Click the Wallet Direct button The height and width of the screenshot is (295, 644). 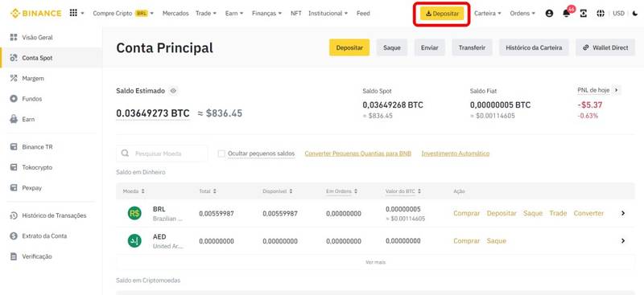point(605,47)
